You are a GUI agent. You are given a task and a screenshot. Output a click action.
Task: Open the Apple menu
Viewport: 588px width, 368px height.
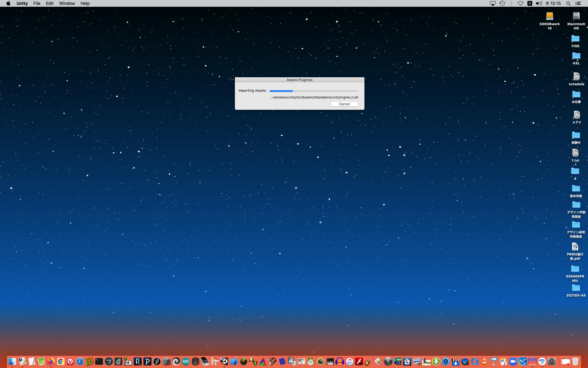coord(8,3)
